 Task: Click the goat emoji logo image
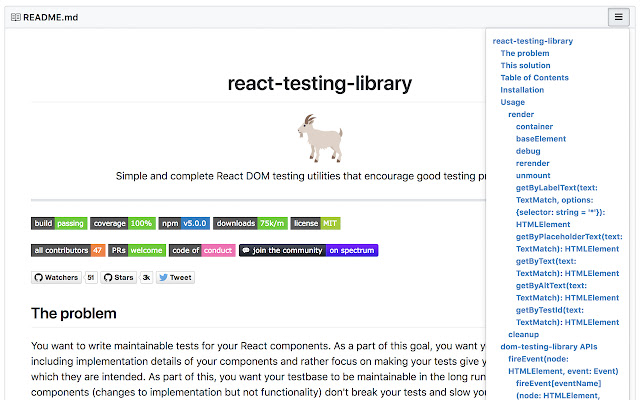coord(320,138)
